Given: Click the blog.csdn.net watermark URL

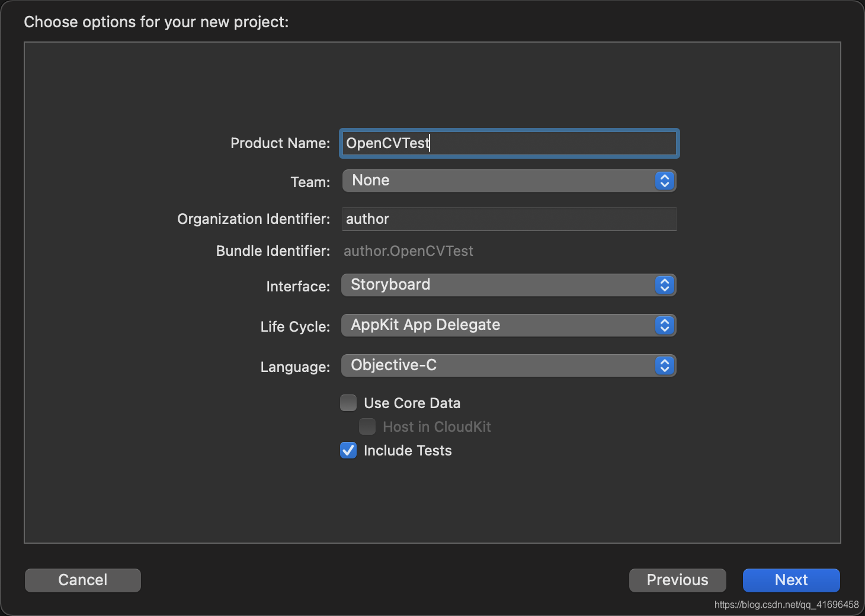Looking at the screenshot, I should (x=786, y=605).
